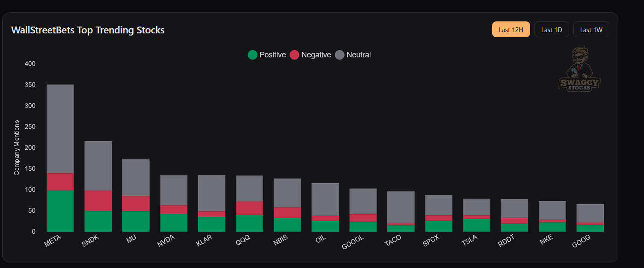This screenshot has width=644, height=268.
Task: Click TSLA's gray neutral bar segment
Action: pos(477,207)
